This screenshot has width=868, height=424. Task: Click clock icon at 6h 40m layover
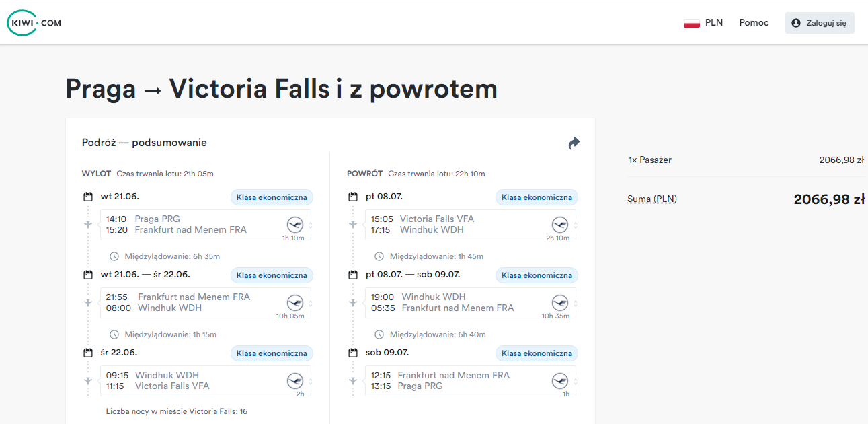pos(379,334)
